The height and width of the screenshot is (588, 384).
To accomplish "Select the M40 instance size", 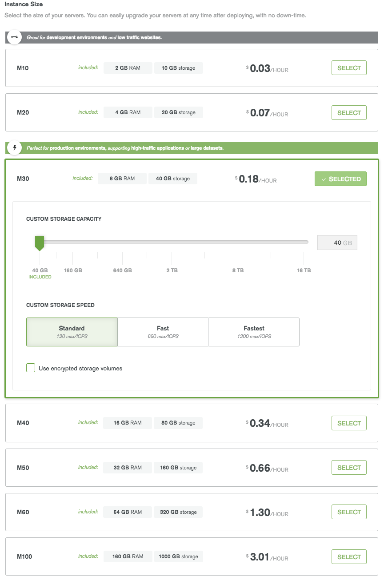I will tap(349, 423).
